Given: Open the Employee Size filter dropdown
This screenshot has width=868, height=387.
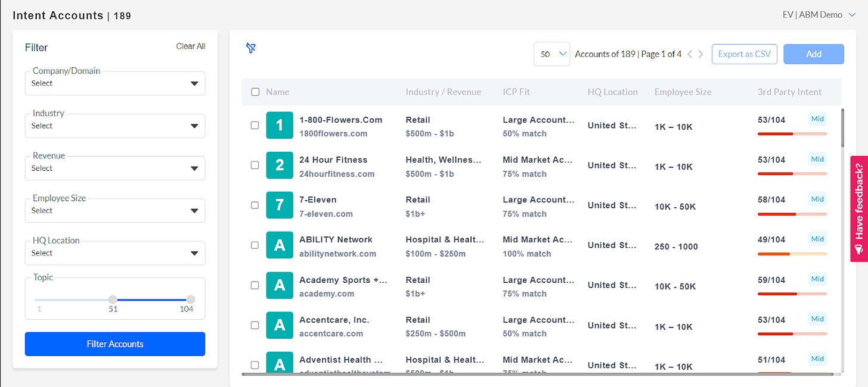Looking at the screenshot, I should [115, 210].
